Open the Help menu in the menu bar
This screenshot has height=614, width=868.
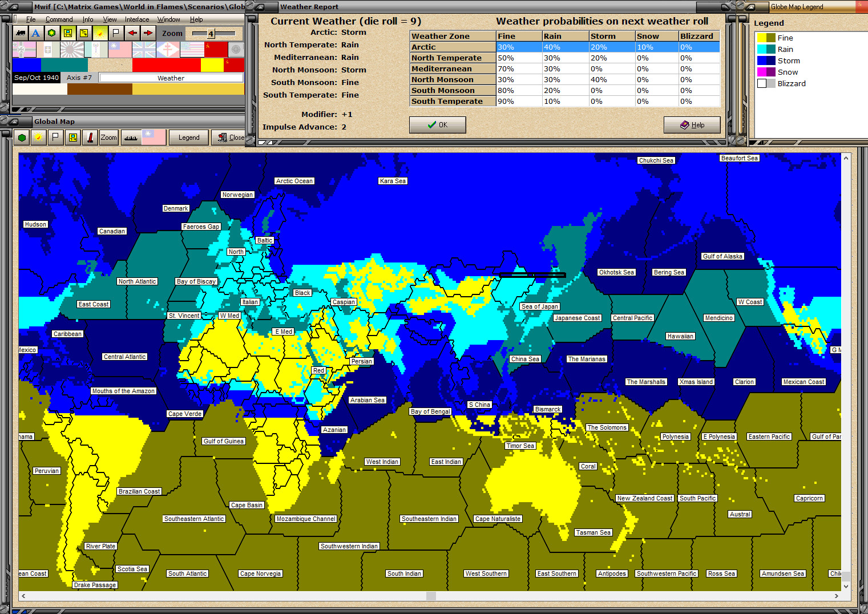(196, 19)
